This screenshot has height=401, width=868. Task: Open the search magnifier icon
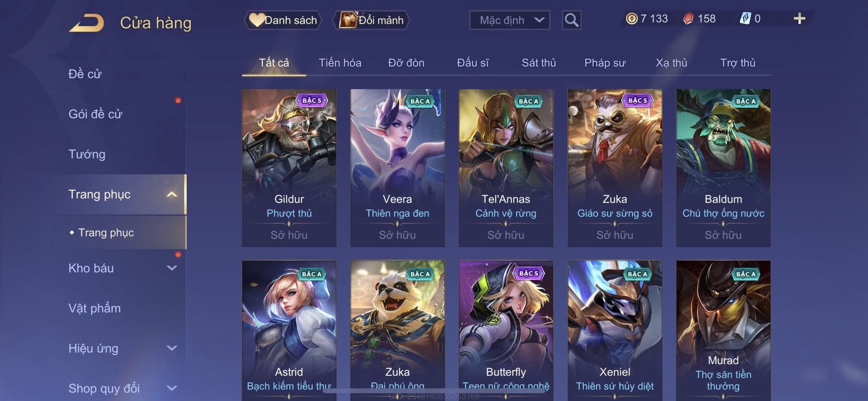pos(571,20)
